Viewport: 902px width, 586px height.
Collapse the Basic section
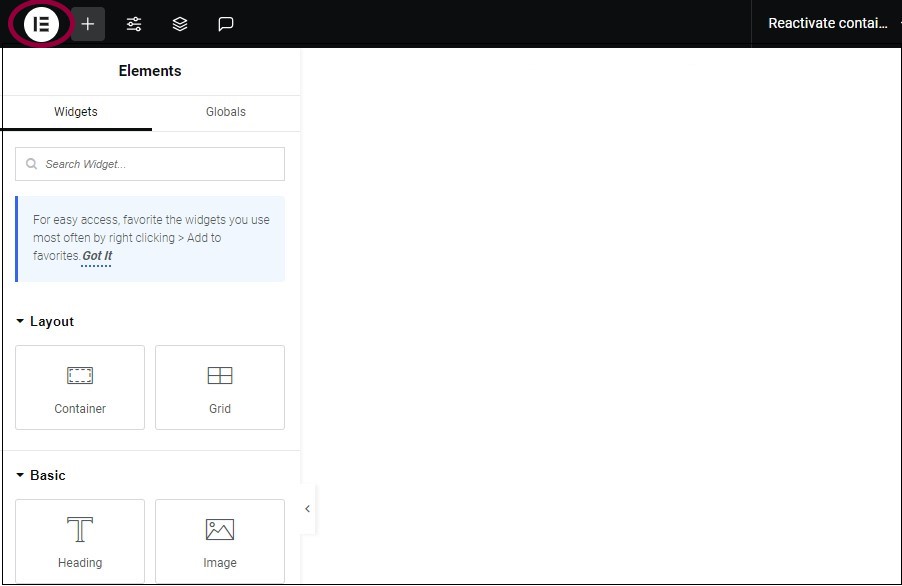[40, 475]
